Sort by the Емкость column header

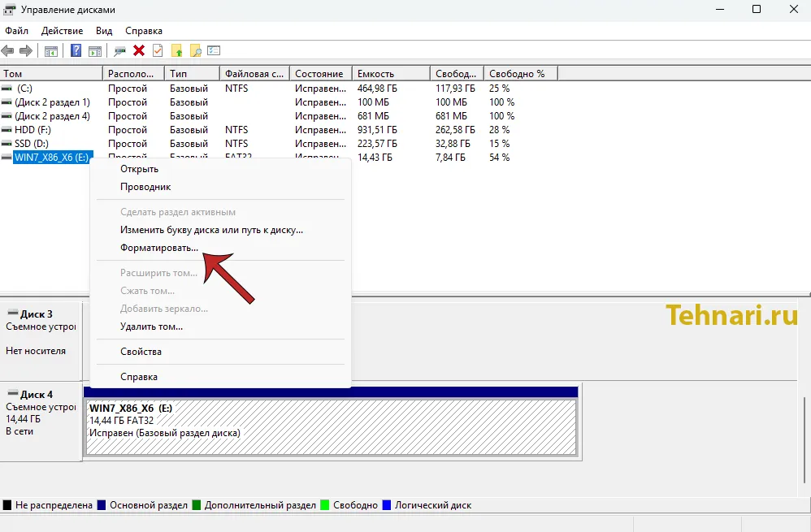tap(391, 74)
